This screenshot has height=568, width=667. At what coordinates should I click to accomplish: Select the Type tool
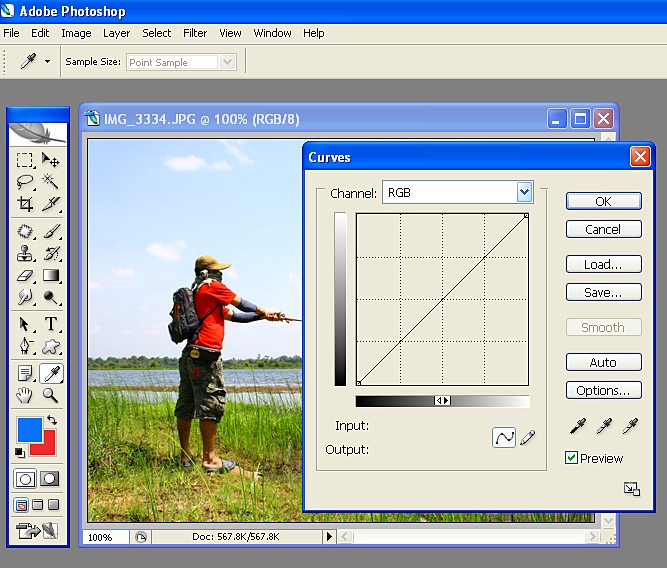click(x=51, y=324)
